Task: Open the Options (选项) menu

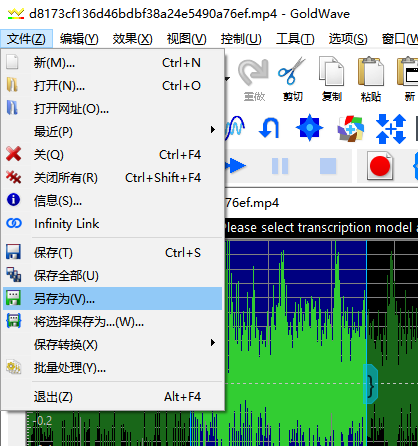Action: (348, 39)
